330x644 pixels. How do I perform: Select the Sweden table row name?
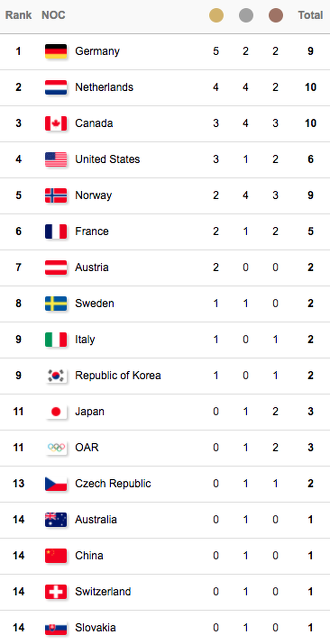pyautogui.click(x=94, y=303)
